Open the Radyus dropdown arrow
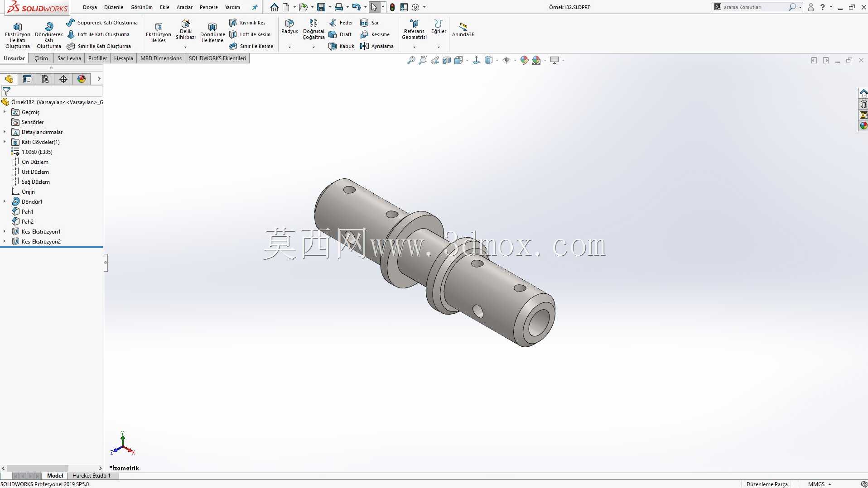Image resolution: width=868 pixels, height=488 pixels. pos(289,47)
